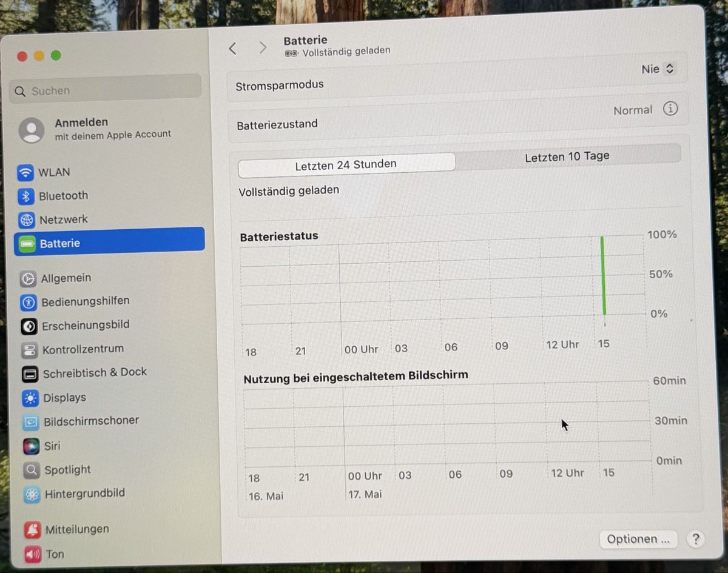Go back with the left chevron
Image resolution: width=728 pixels, height=573 pixels.
click(x=232, y=49)
